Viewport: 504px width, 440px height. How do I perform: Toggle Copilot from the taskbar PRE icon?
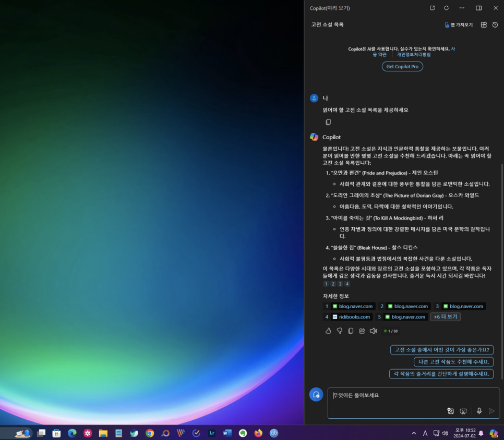coord(494,433)
